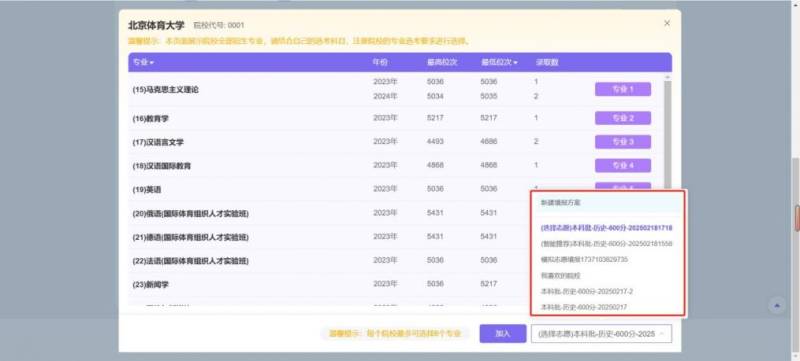The height and width of the screenshot is (361, 800).
Task: Select 专业 2 for 教育学
Action: [623, 118]
